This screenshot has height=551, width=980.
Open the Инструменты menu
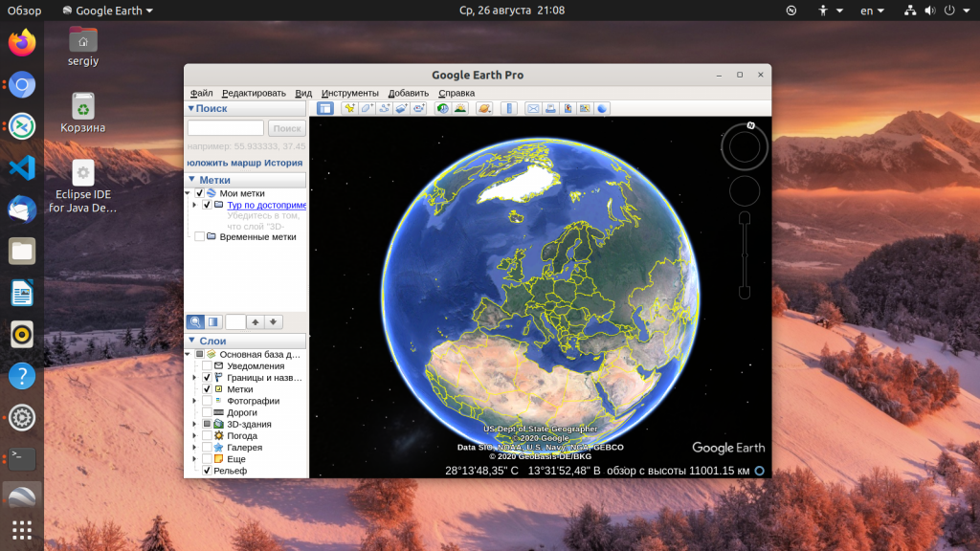[349, 93]
